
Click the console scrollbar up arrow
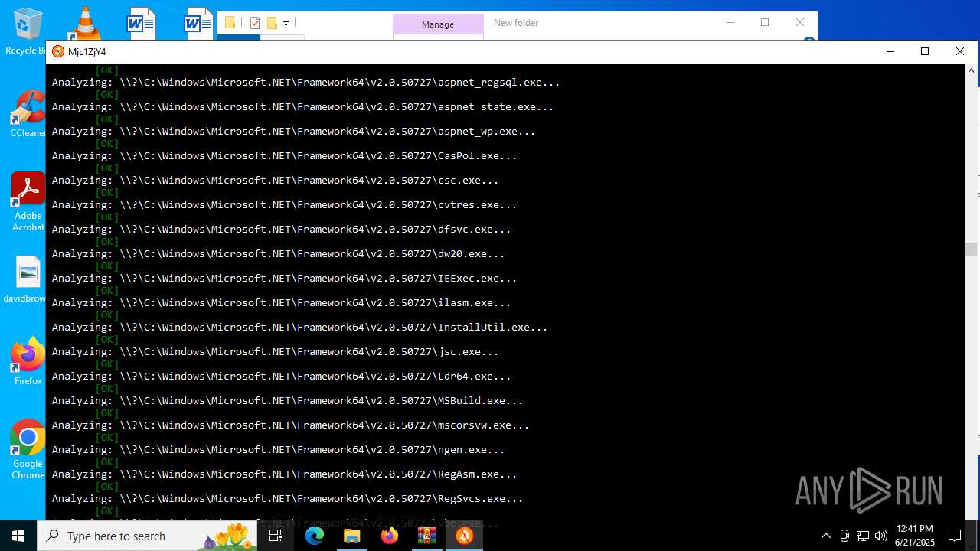click(x=971, y=70)
